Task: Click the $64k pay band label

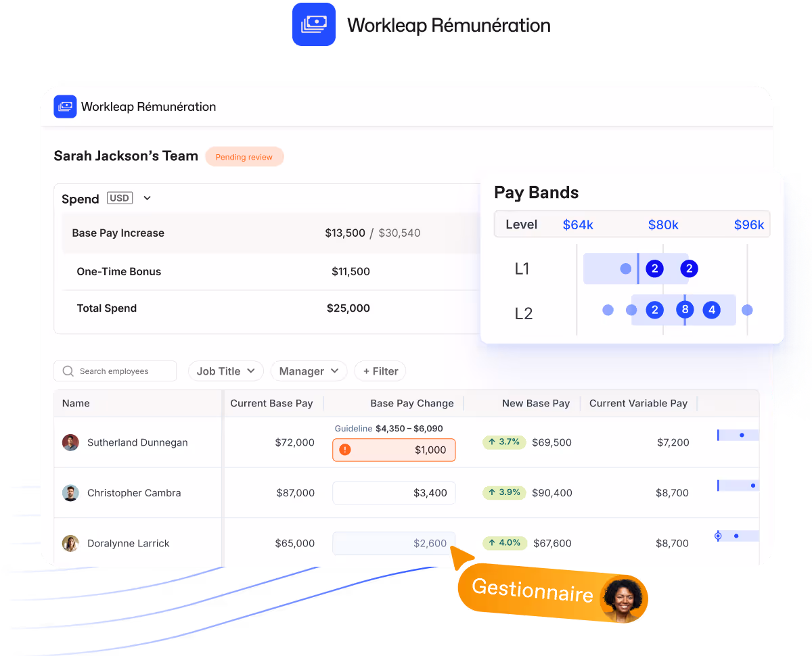Action: coord(578,225)
